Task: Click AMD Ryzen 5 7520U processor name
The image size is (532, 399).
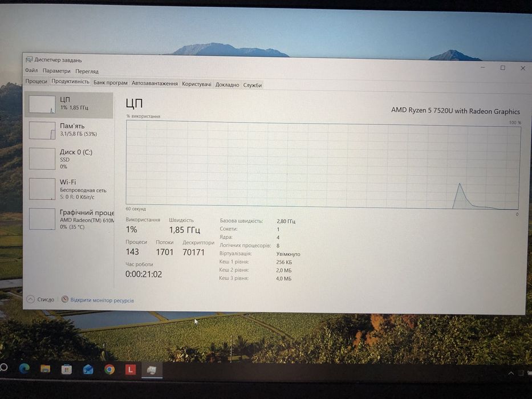Action: tap(456, 111)
